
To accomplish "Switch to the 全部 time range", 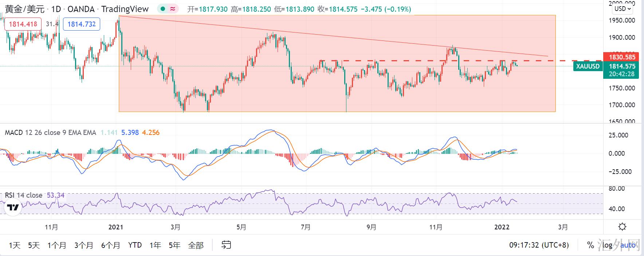I will click(196, 245).
